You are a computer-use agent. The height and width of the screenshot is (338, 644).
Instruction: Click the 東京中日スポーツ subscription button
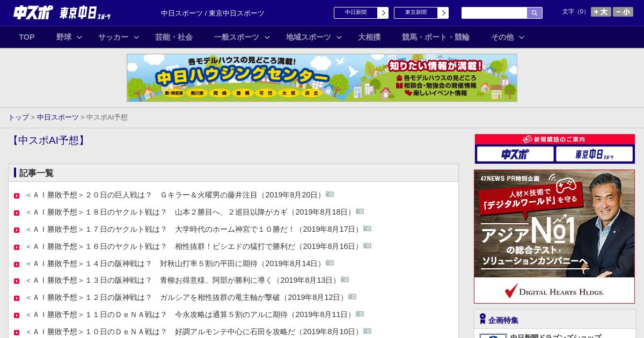594,154
